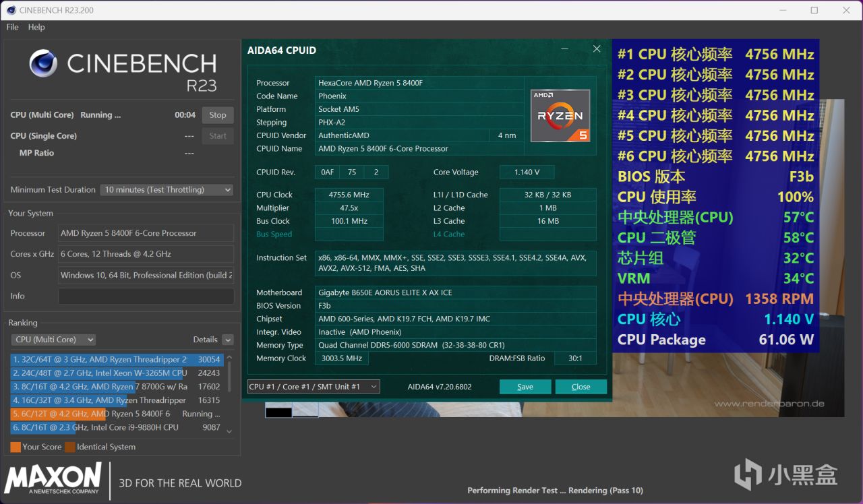Click the ranking list scroll-up arrow

[229, 358]
